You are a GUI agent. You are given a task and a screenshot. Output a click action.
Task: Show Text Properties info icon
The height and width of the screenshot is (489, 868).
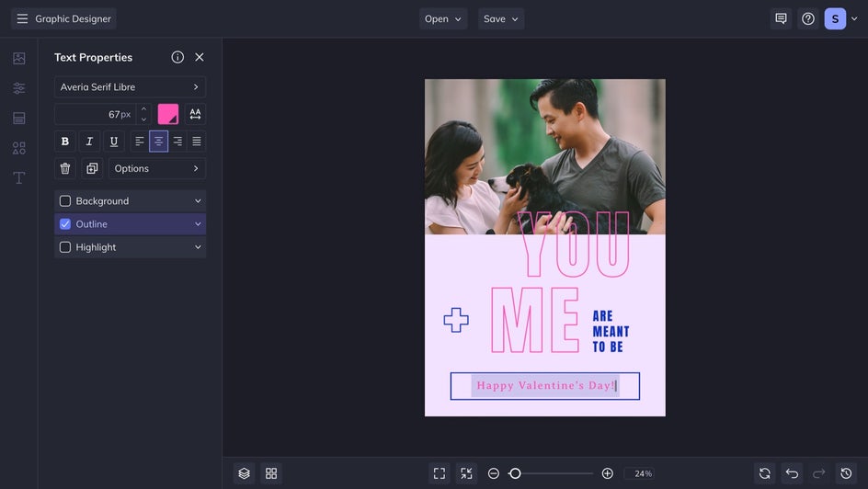pos(177,57)
